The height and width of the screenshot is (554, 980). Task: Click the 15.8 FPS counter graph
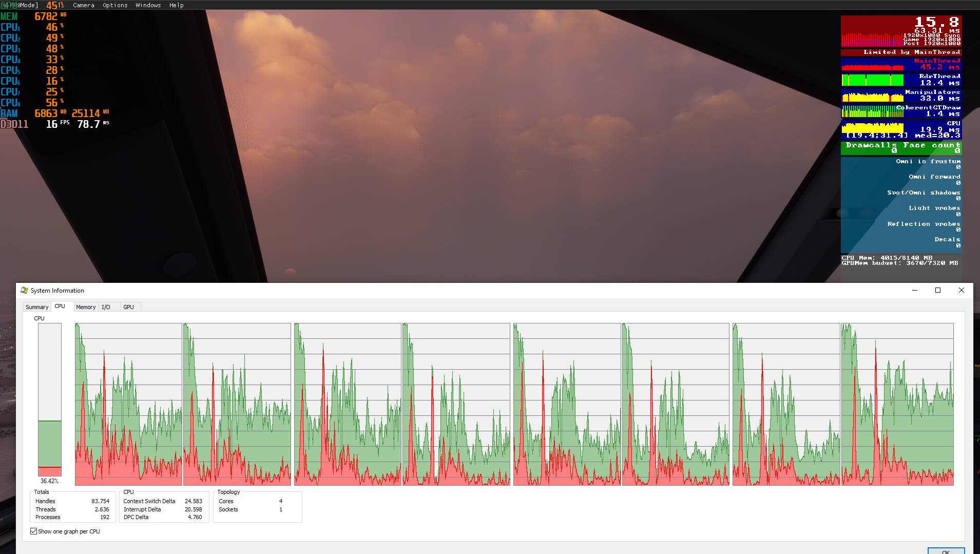(901, 31)
